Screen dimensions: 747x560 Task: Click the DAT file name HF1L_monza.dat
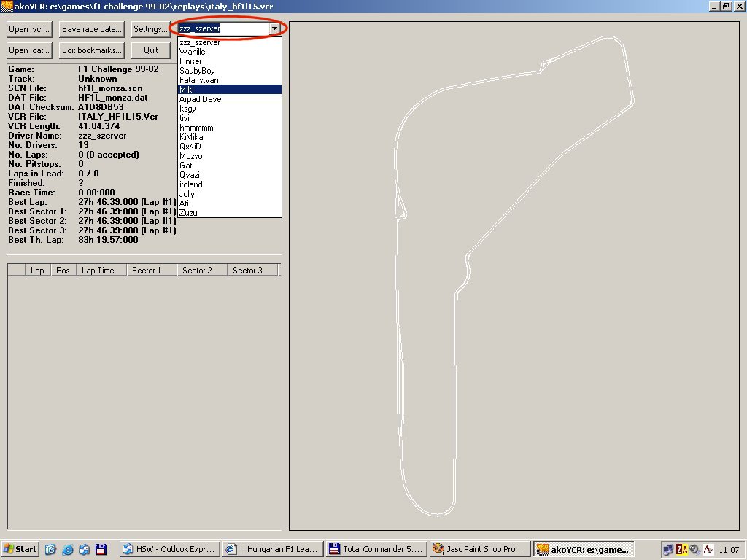[x=113, y=98]
